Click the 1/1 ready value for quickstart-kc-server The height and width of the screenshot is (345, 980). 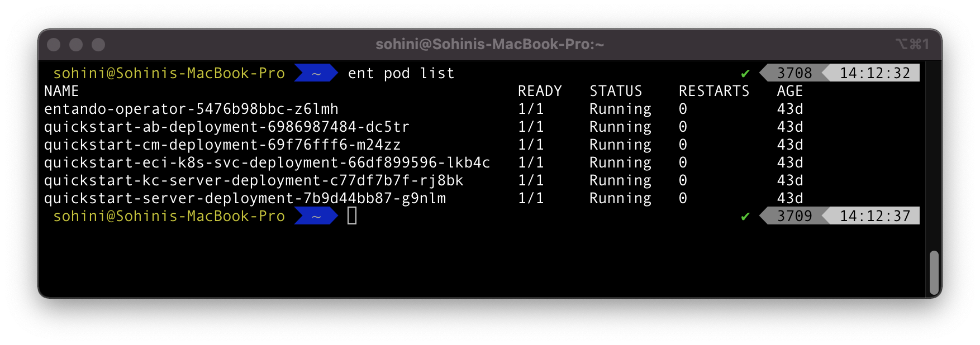(531, 180)
